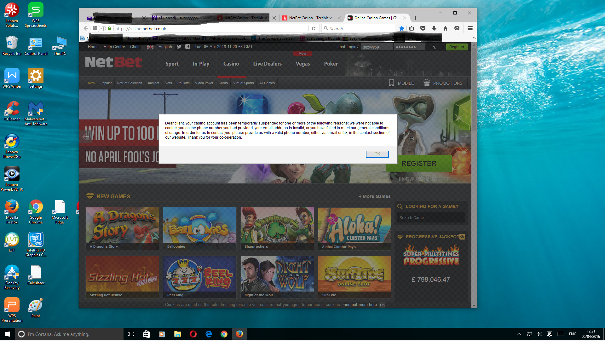
Task: Click Cortana search box
Action: pos(69,334)
